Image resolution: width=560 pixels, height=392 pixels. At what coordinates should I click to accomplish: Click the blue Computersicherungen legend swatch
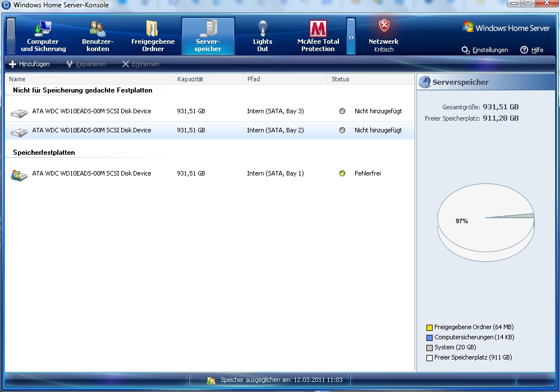(429, 338)
